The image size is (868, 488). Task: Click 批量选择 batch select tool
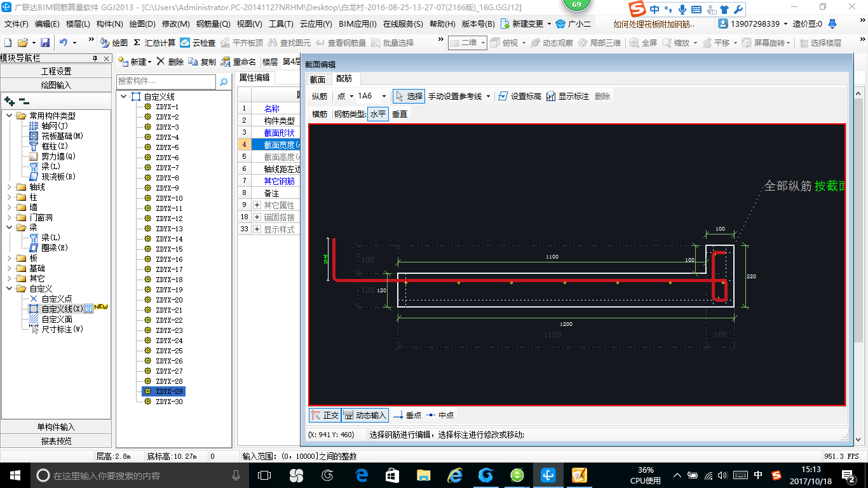point(392,43)
